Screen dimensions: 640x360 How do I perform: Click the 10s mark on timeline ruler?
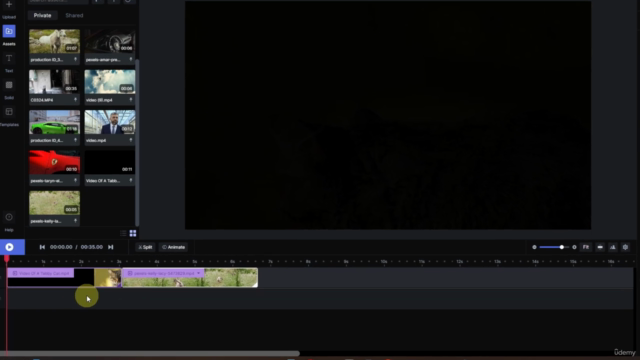[384, 261]
